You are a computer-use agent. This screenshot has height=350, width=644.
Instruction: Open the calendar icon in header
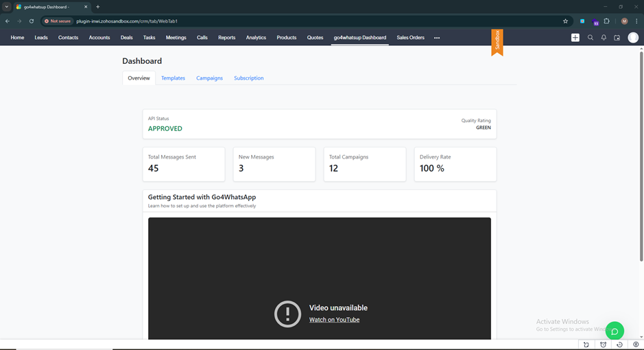tap(617, 38)
